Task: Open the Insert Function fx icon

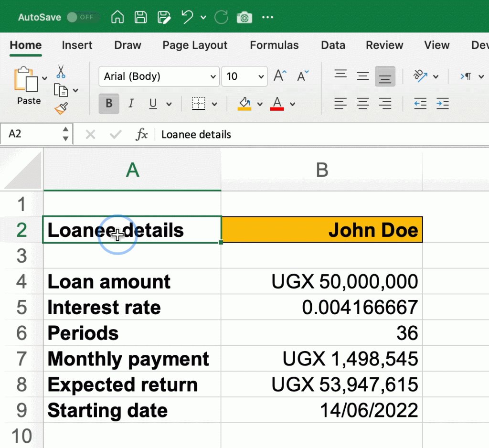Action: click(142, 135)
